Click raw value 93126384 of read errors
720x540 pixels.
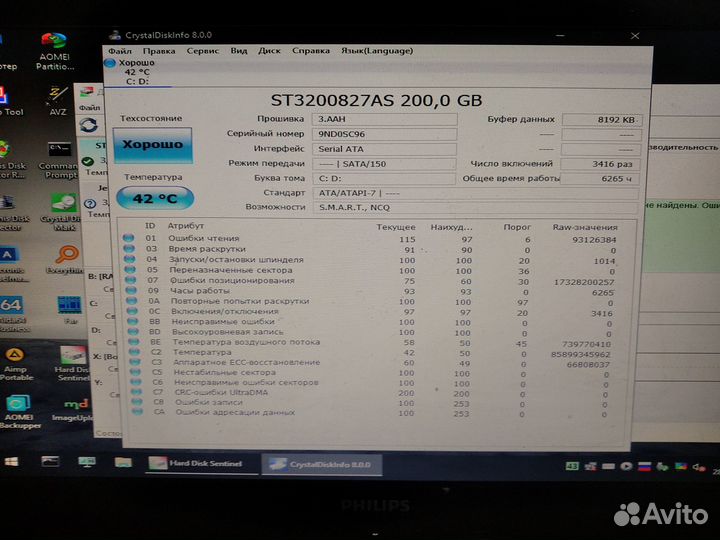pos(594,240)
